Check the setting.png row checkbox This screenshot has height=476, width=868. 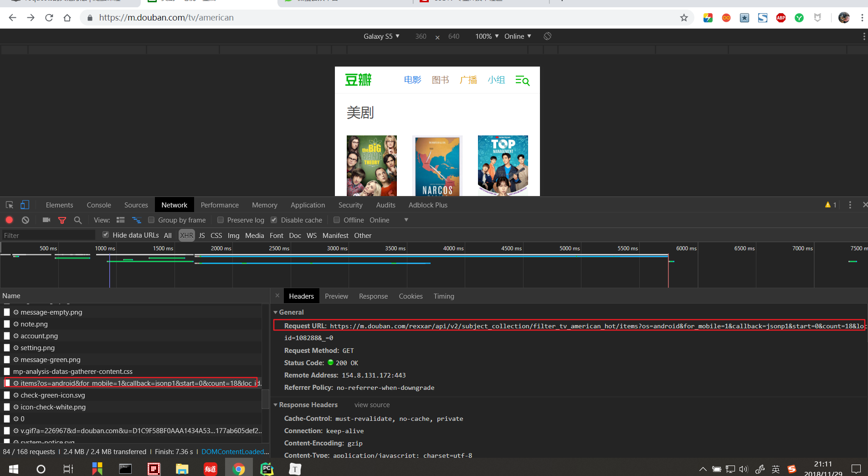[7, 348]
